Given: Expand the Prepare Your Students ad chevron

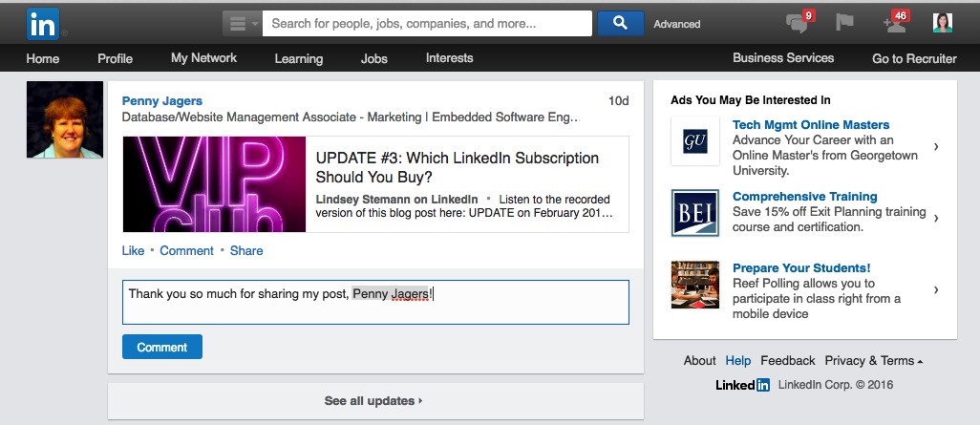Looking at the screenshot, I should 936,290.
